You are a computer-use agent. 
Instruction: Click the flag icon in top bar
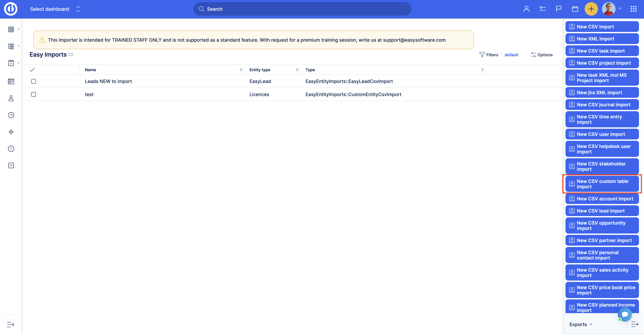558,9
